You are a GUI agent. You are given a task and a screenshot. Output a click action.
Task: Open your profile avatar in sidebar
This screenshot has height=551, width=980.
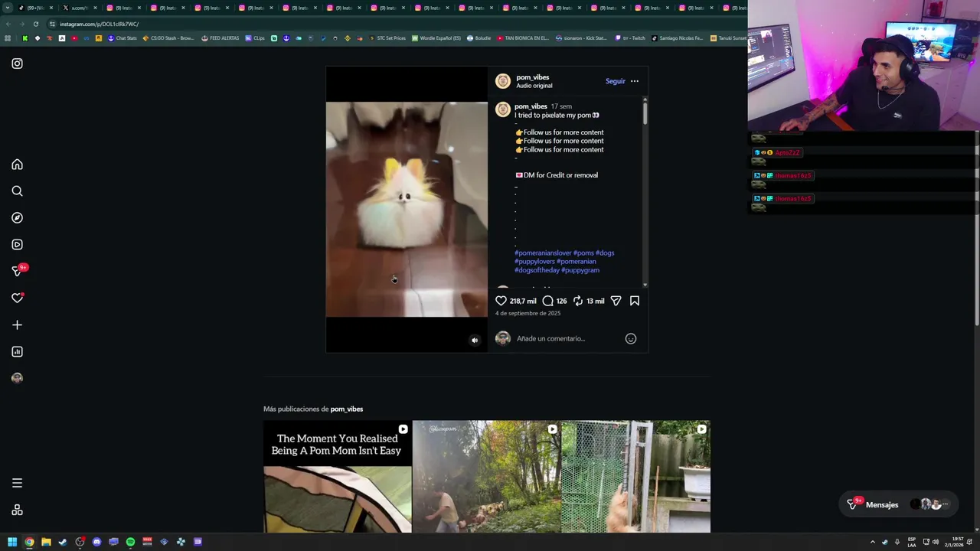click(x=17, y=378)
